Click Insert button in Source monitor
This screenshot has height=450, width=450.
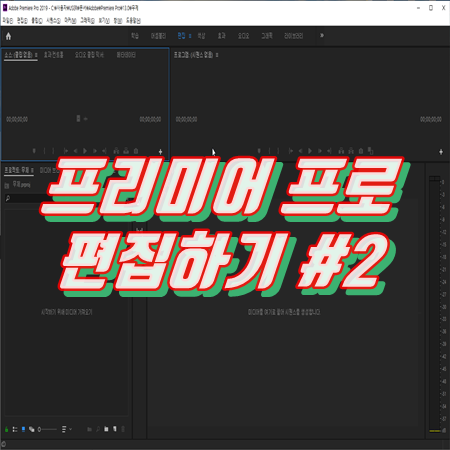(116, 151)
